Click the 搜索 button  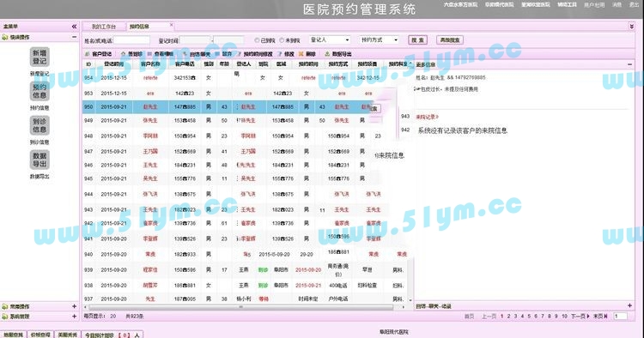click(x=418, y=40)
